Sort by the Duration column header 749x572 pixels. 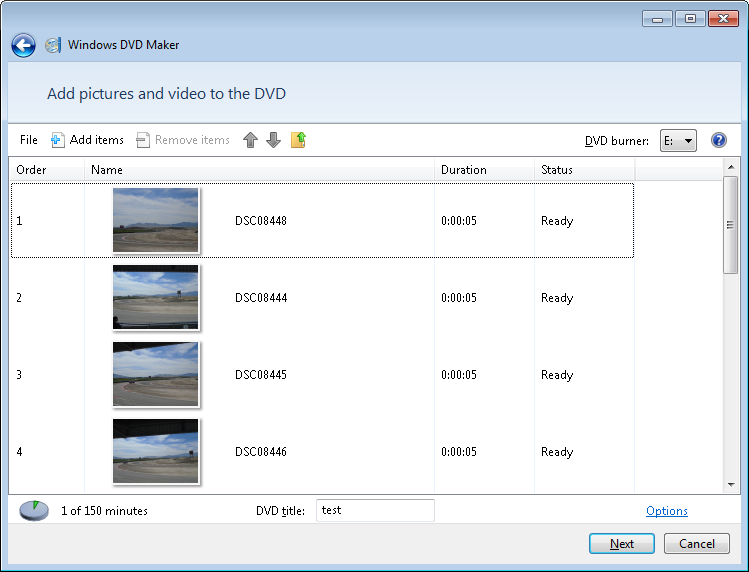tap(484, 170)
